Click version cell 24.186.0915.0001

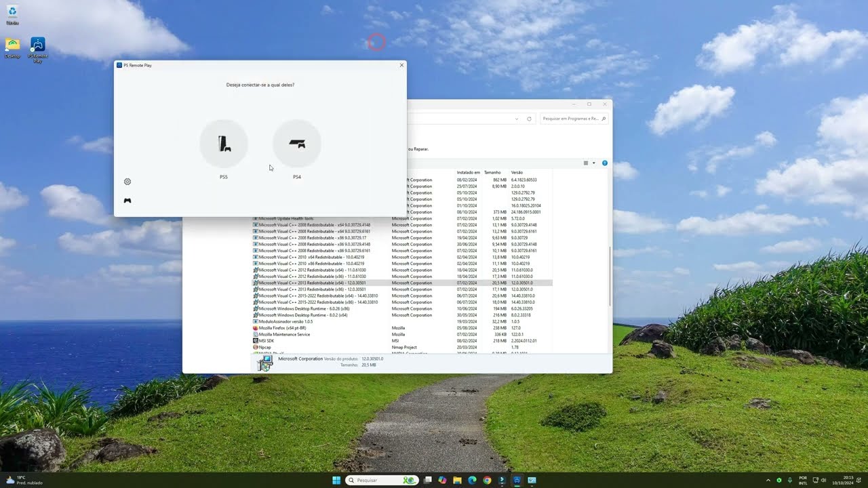(526, 212)
